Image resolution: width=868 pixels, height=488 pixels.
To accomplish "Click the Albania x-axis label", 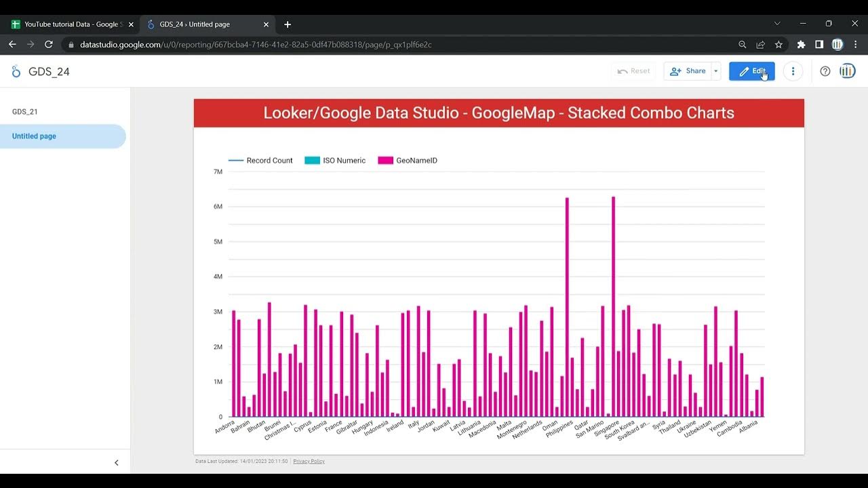I will click(x=748, y=428).
